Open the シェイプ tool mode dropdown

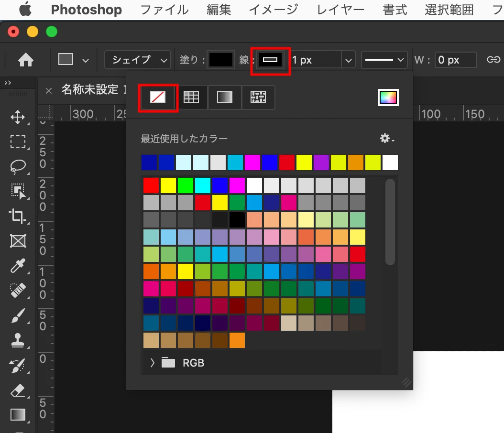[138, 60]
